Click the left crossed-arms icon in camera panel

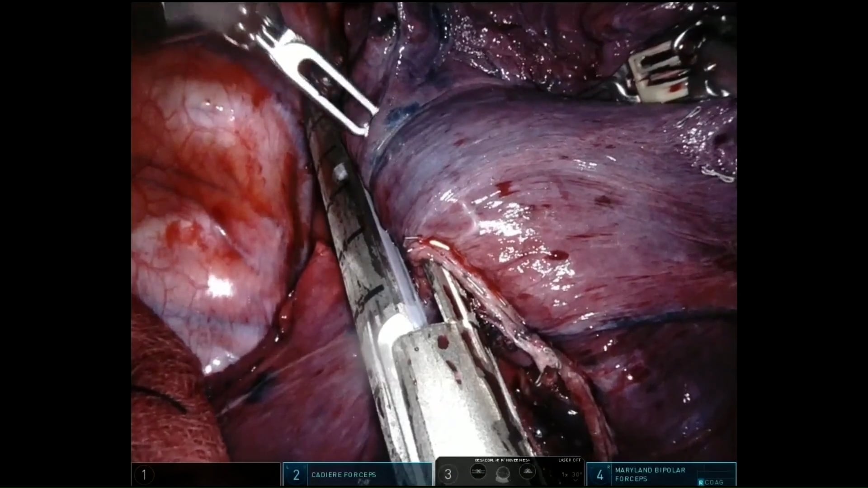pos(478,471)
